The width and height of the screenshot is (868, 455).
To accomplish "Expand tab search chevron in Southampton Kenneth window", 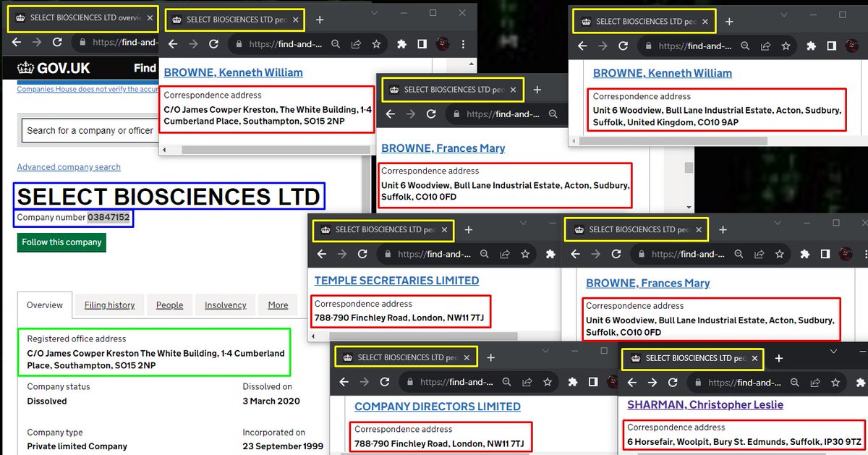I will pos(375,13).
